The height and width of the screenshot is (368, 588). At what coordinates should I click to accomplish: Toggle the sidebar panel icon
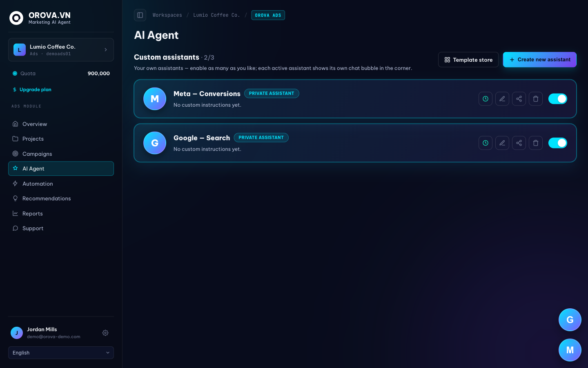140,15
